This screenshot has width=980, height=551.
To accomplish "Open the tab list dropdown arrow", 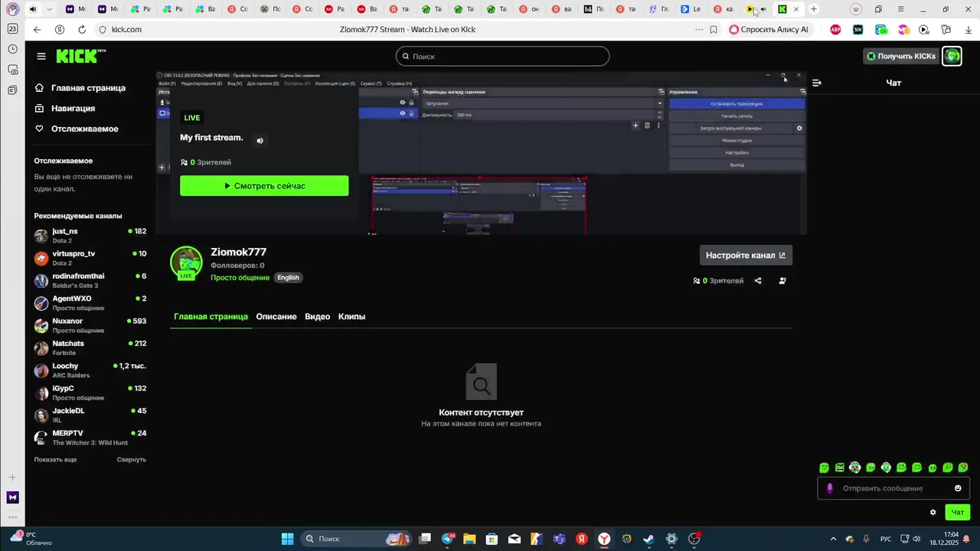I will coord(50,9).
